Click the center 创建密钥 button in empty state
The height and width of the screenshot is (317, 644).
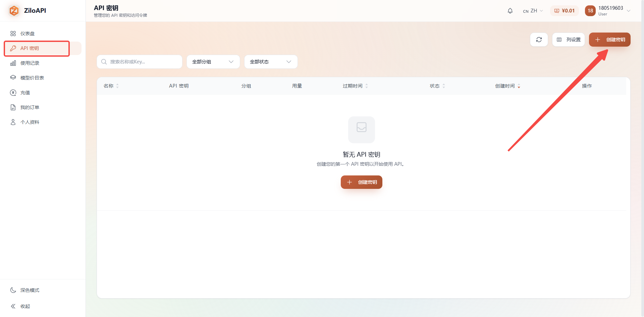pyautogui.click(x=362, y=182)
